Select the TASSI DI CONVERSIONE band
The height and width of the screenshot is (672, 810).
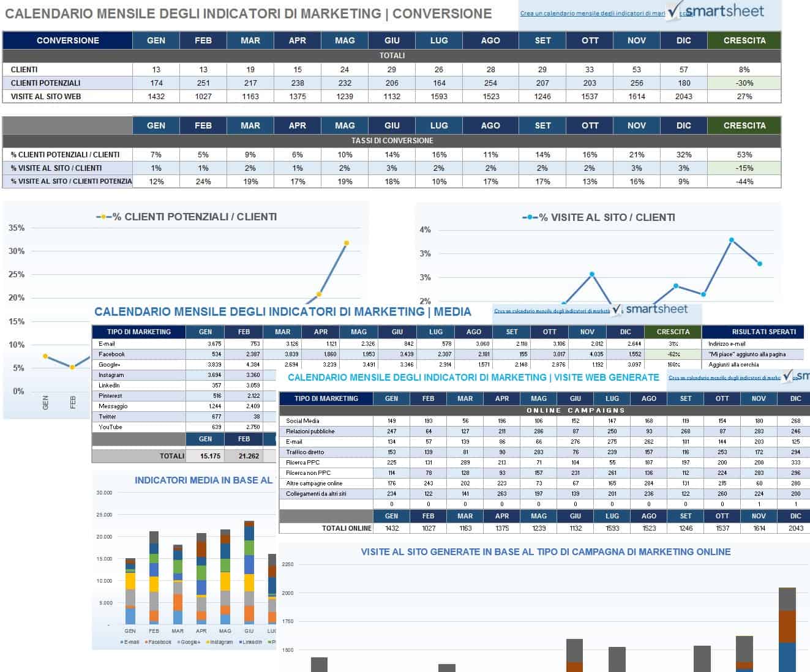pyautogui.click(x=392, y=141)
